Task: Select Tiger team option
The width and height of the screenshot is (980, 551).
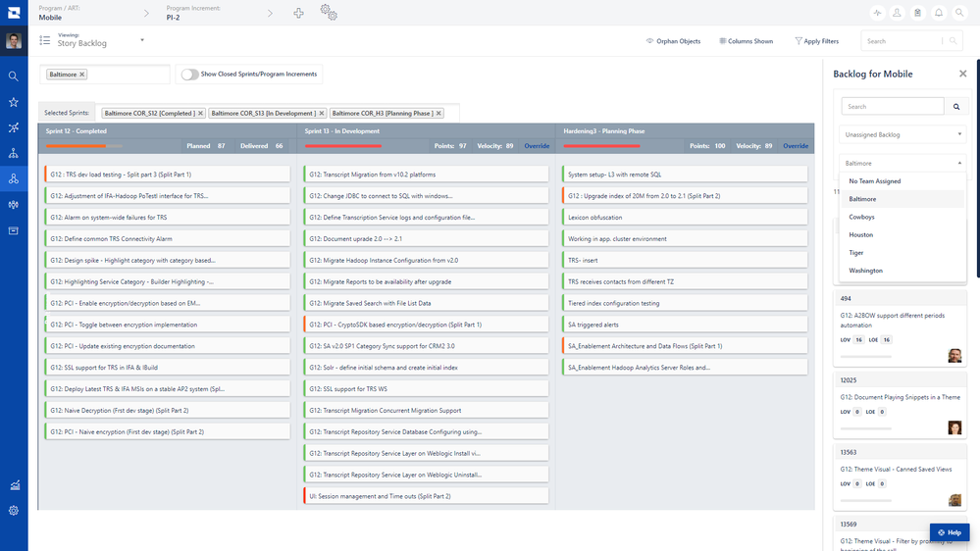Action: 903,253
